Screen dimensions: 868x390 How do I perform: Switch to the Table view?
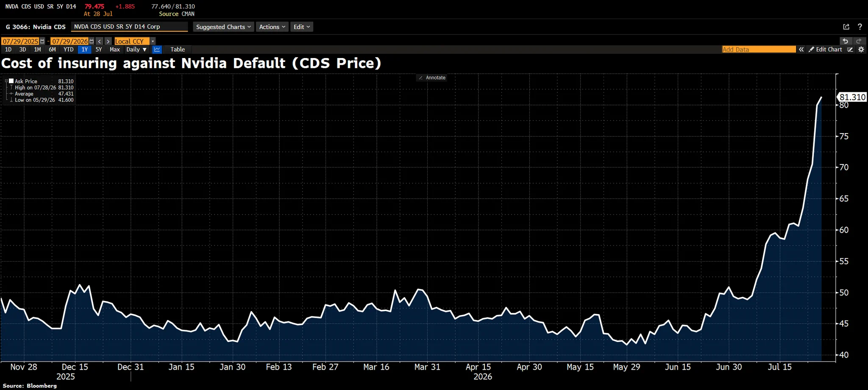pyautogui.click(x=178, y=50)
